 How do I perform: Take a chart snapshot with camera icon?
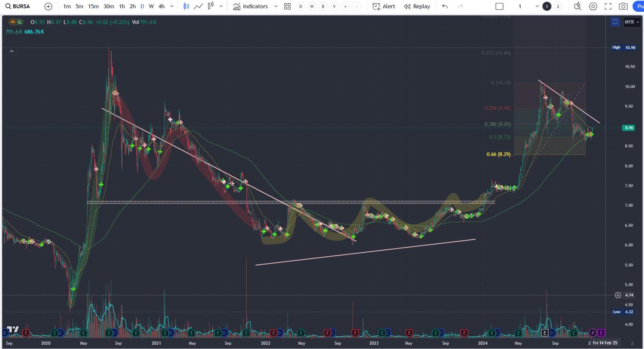pos(623,6)
